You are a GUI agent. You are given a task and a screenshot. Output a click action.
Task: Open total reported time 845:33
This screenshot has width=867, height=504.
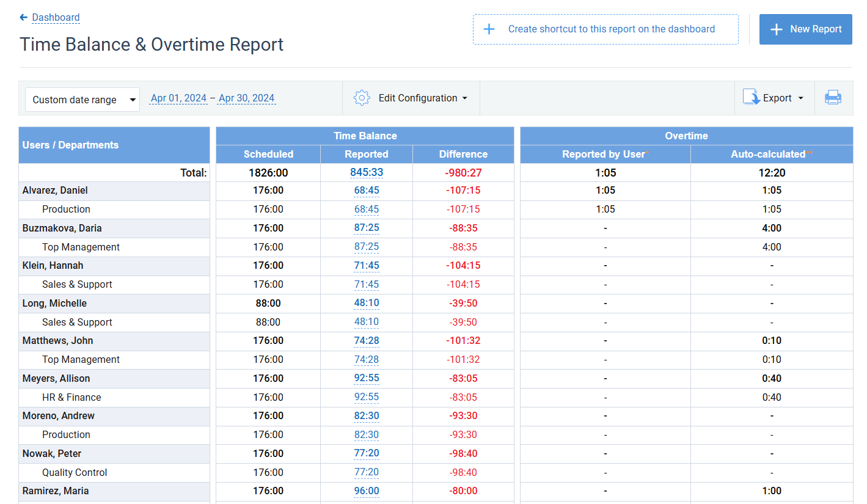click(367, 173)
